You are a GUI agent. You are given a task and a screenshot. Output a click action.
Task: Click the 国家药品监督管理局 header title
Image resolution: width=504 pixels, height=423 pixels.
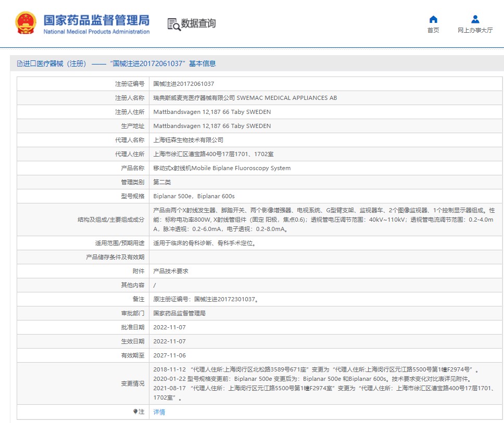point(96,20)
